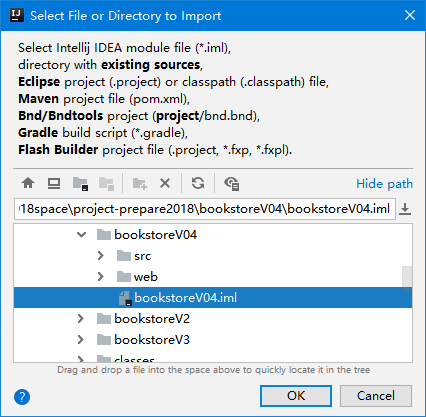Screen dimensions: 426x417
Task: Jump to the Desktop directory icon
Action: tap(54, 183)
